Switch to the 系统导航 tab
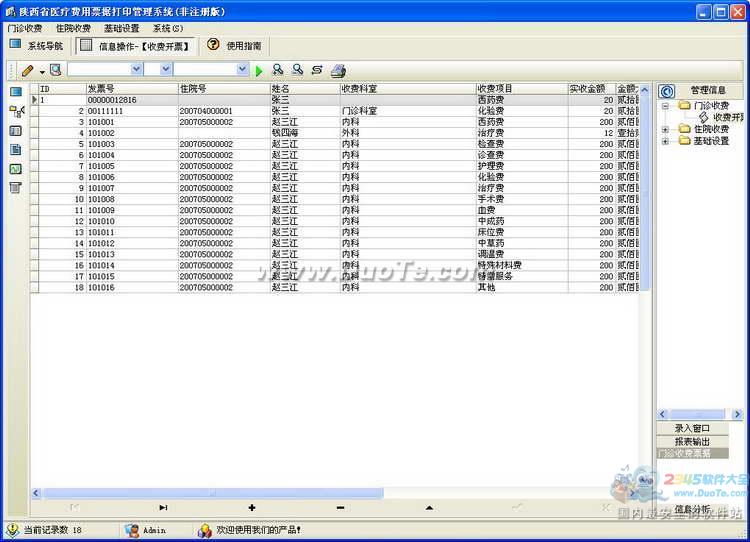Screen dimensions: 750x542 coord(37,45)
